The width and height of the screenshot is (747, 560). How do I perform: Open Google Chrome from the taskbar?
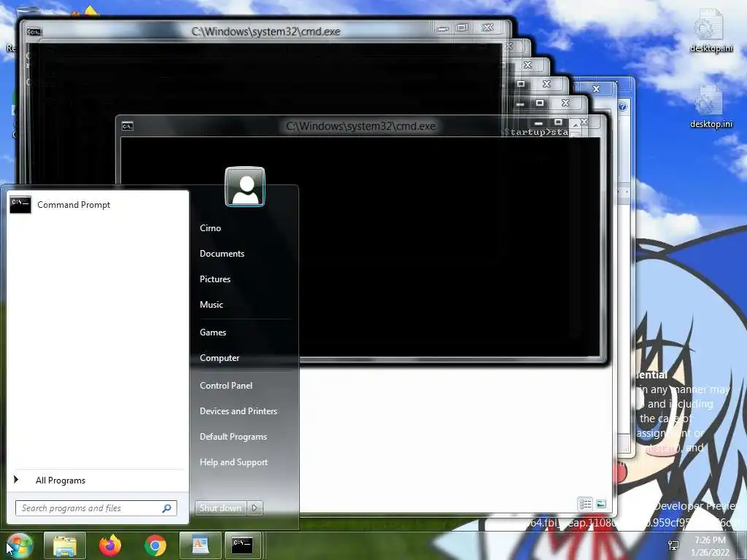(x=155, y=545)
